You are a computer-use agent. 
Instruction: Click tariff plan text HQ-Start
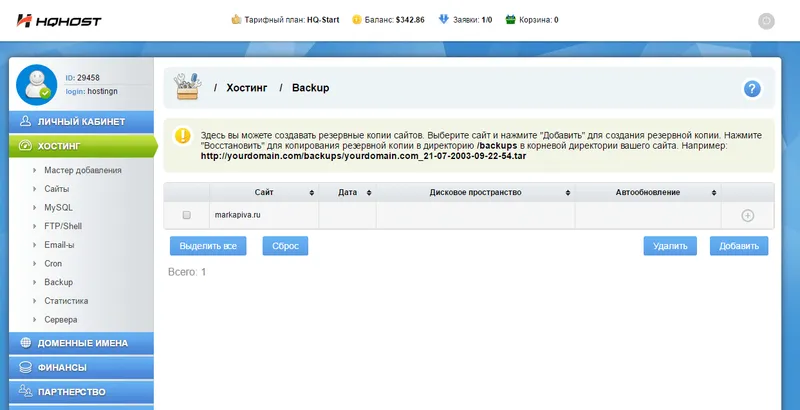tap(323, 20)
